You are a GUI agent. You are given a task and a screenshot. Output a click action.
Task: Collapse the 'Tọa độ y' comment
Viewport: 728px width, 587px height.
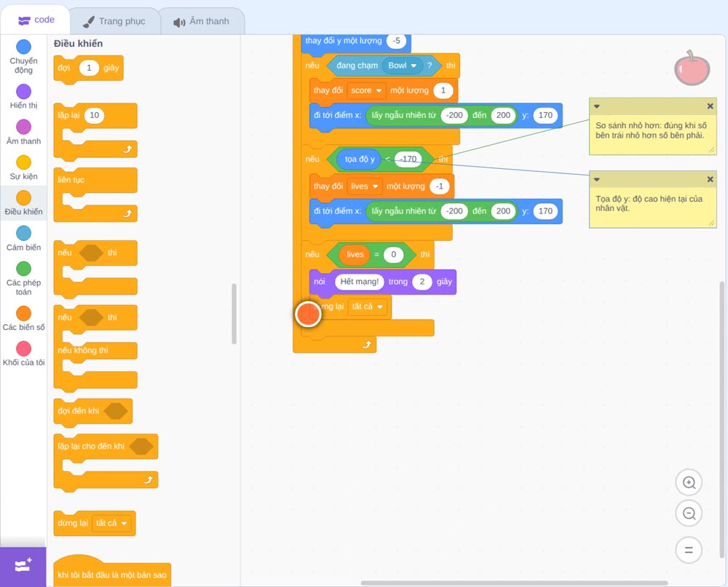coord(597,180)
